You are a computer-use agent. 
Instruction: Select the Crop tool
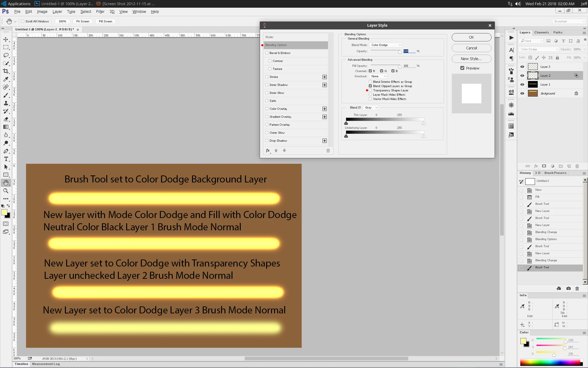pyautogui.click(x=6, y=71)
